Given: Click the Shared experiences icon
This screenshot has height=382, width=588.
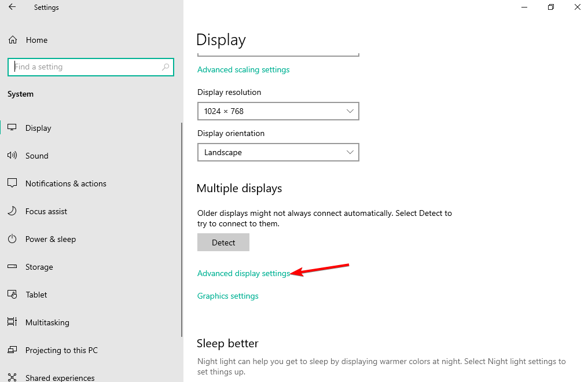Looking at the screenshot, I should point(12,377).
